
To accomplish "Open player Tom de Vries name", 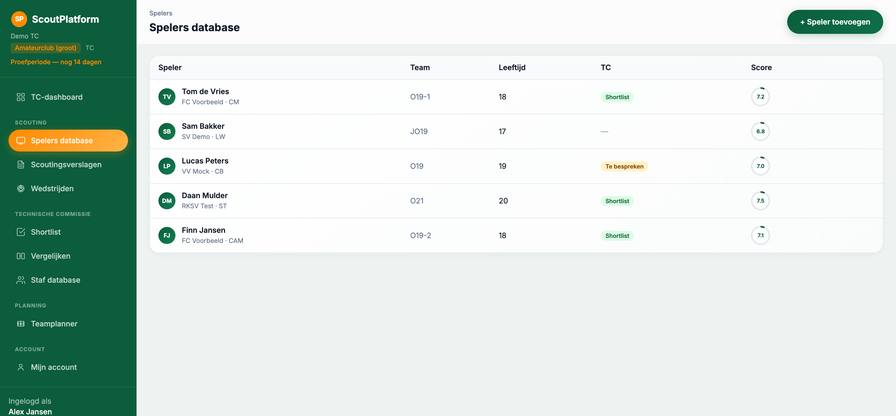I will [x=205, y=91].
